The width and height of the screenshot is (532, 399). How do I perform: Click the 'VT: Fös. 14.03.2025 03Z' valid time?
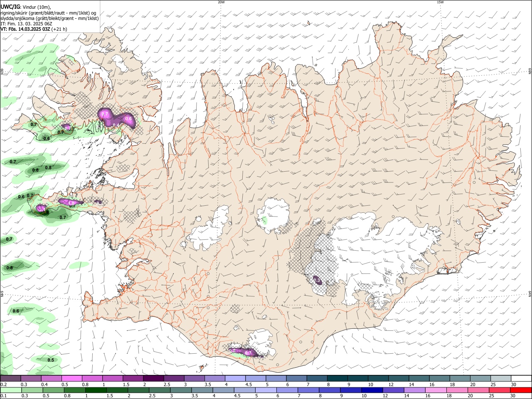click(26, 29)
